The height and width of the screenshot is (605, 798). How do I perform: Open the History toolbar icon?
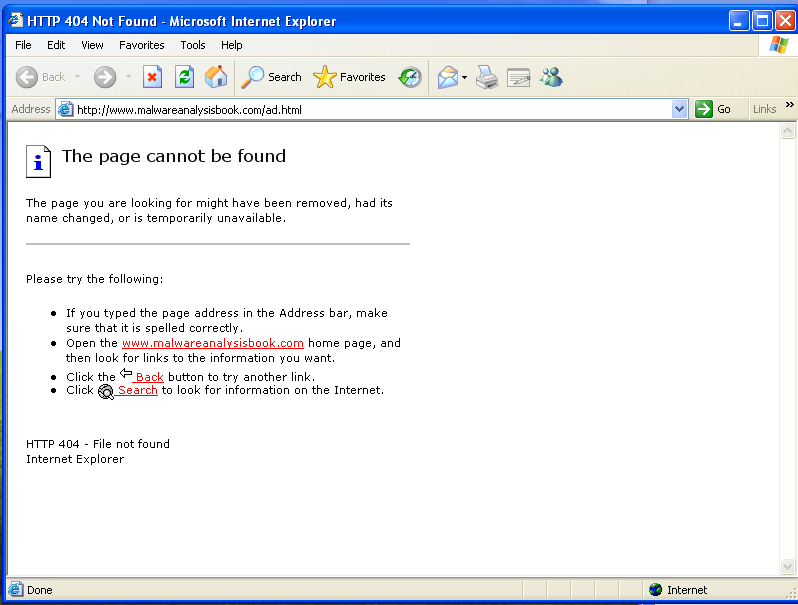point(410,77)
